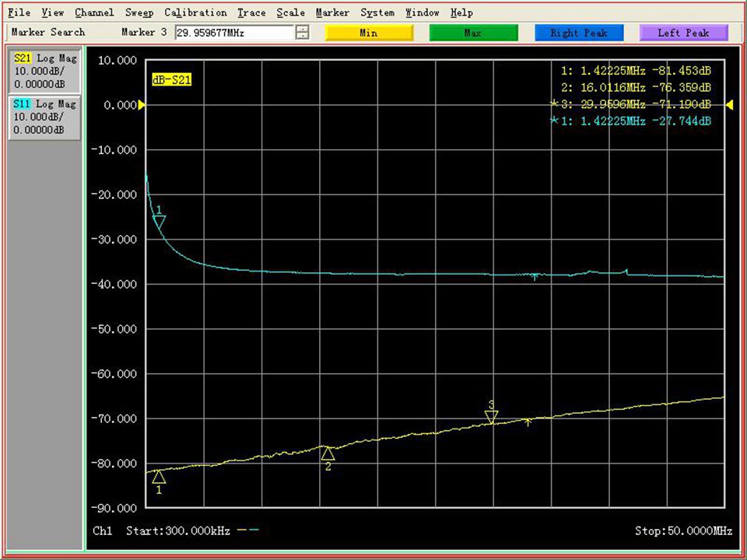Select marker 2 triangle on yellow trace
This screenshot has height=560, width=747.
tap(328, 453)
